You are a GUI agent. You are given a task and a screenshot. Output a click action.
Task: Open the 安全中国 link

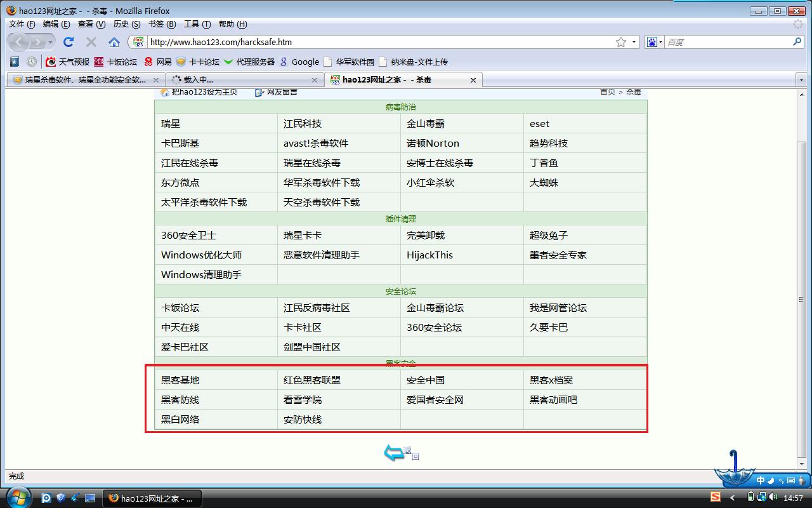[426, 380]
